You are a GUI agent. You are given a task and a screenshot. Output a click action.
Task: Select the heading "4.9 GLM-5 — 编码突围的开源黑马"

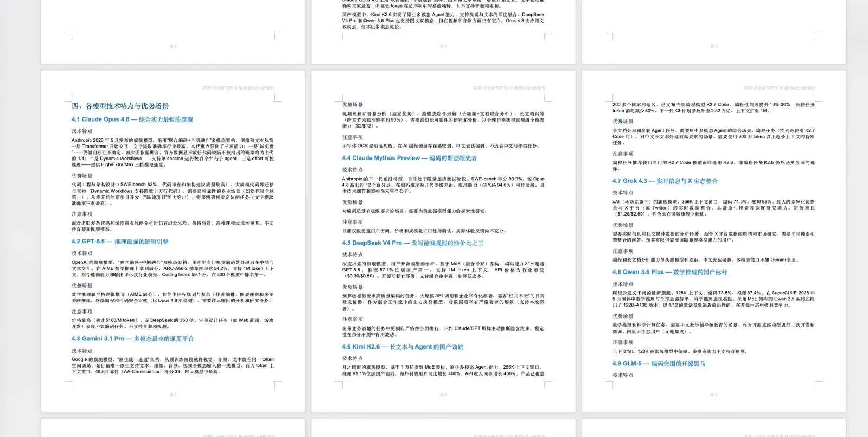click(x=659, y=364)
